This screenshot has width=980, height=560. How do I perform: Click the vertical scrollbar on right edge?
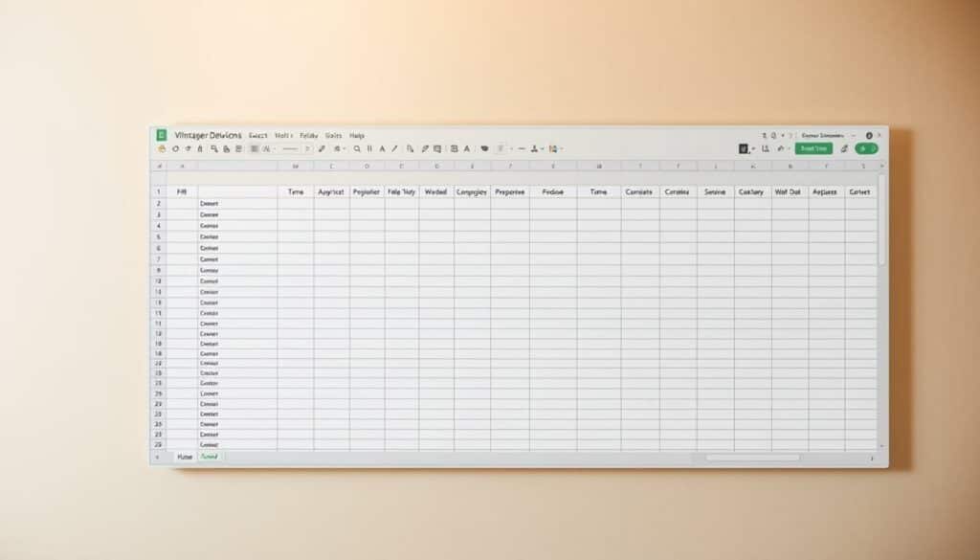[x=881, y=219]
